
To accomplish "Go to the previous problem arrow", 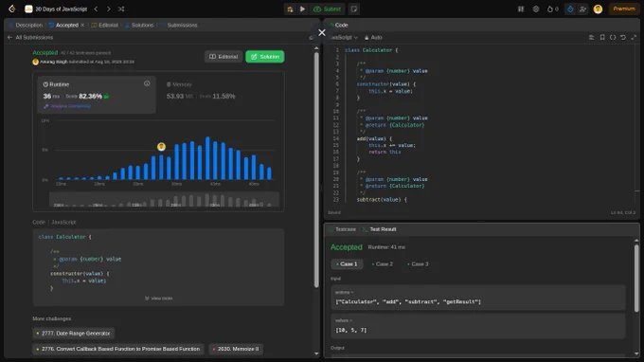I will 96,9.
